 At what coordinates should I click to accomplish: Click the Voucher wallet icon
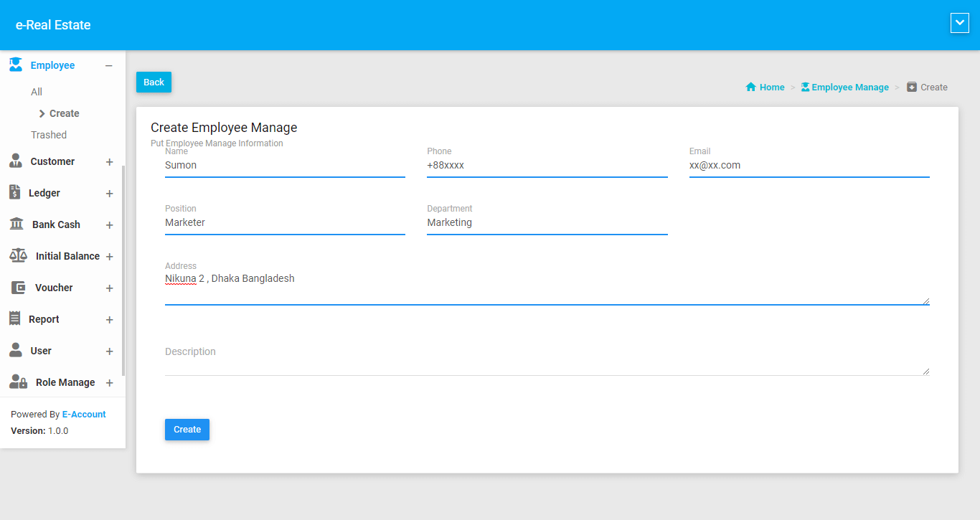[18, 288]
